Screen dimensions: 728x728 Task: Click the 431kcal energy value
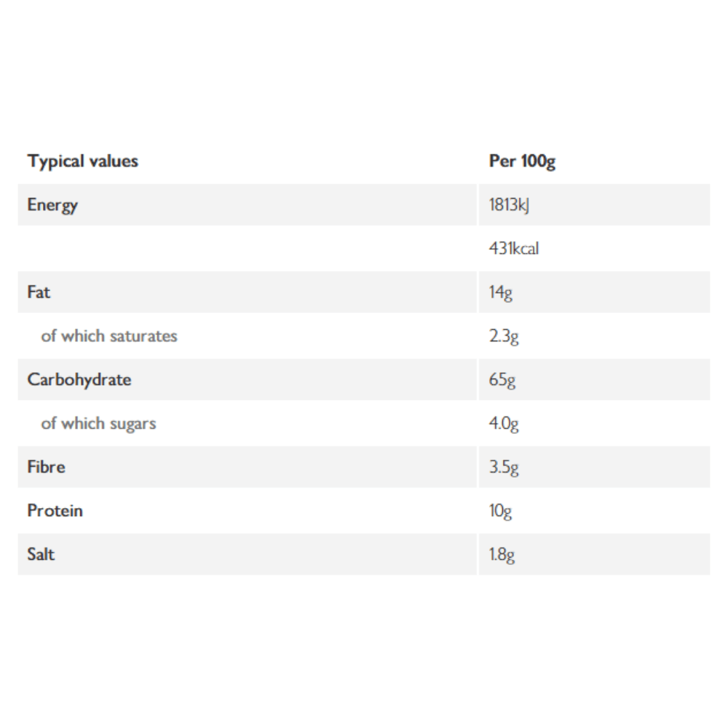pos(513,248)
